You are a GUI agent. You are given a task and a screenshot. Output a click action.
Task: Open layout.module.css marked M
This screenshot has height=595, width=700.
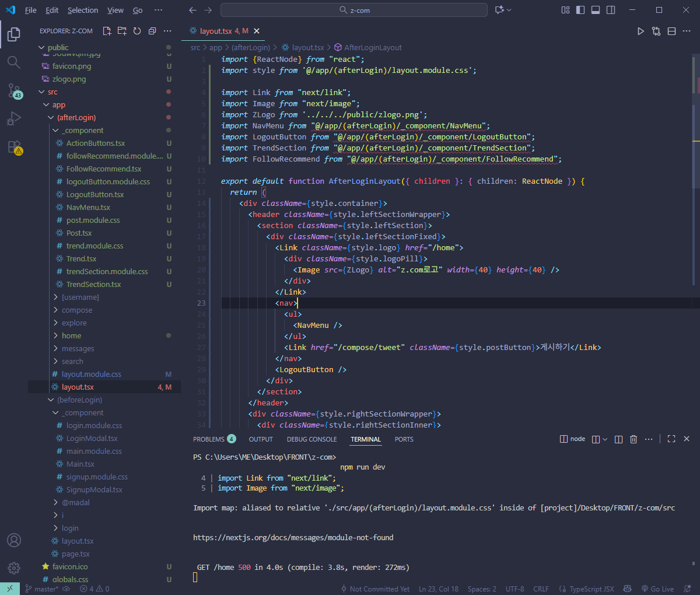point(104,374)
